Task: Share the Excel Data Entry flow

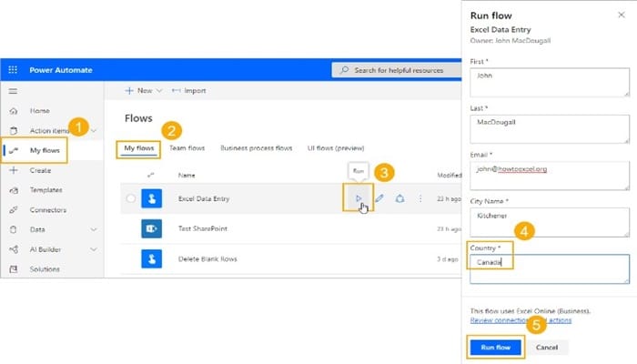Action: coord(400,198)
